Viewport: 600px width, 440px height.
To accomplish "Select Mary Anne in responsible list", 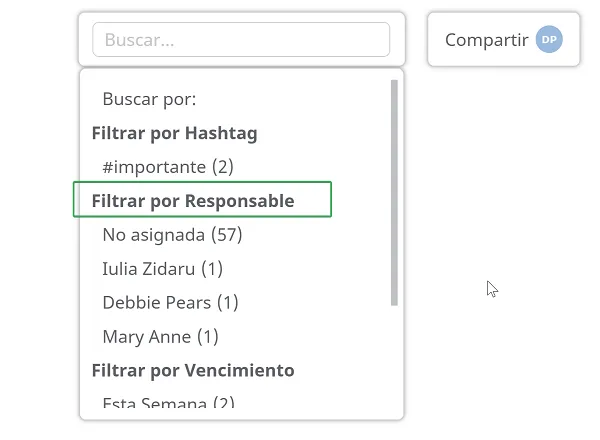I will (160, 337).
